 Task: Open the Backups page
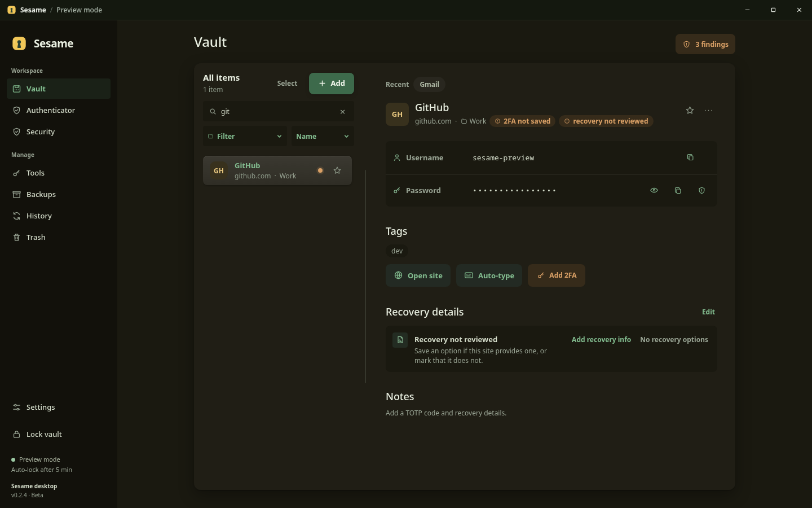tap(59, 194)
